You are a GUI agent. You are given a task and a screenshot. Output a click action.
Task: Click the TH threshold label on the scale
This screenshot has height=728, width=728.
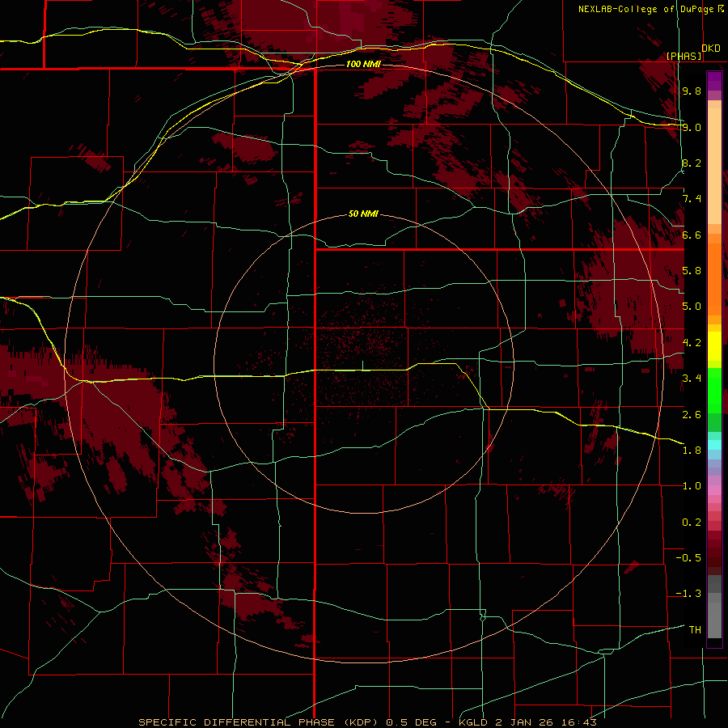pyautogui.click(x=695, y=630)
